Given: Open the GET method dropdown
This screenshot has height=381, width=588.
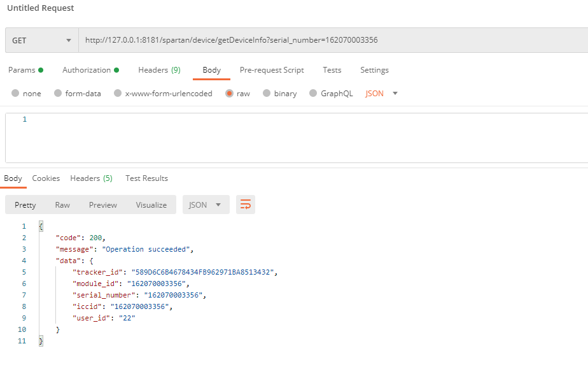Looking at the screenshot, I should (x=41, y=40).
